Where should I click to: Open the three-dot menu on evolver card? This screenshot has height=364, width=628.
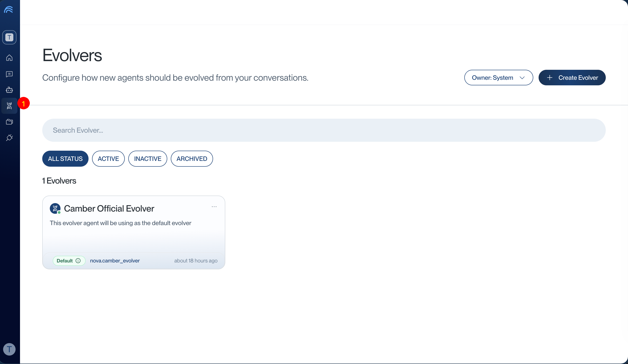point(214,207)
